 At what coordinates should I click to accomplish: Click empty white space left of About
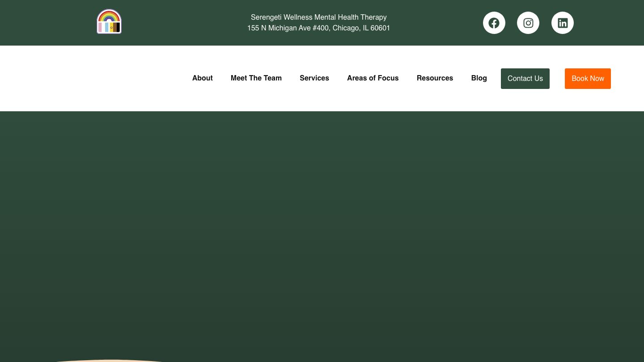point(89,78)
